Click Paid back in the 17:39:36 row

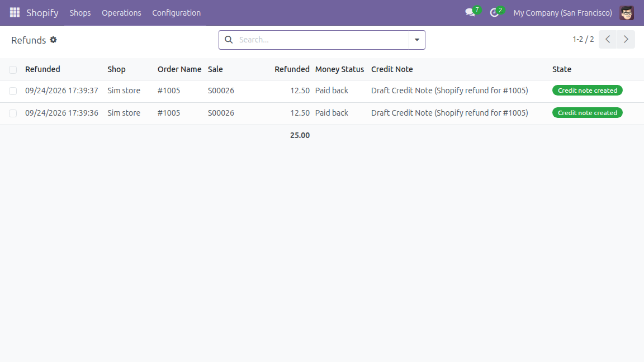point(332,113)
